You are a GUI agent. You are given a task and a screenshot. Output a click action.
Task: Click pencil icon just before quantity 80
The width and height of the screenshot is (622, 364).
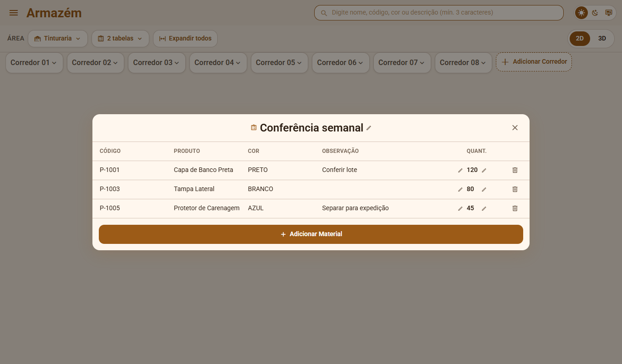(460, 189)
